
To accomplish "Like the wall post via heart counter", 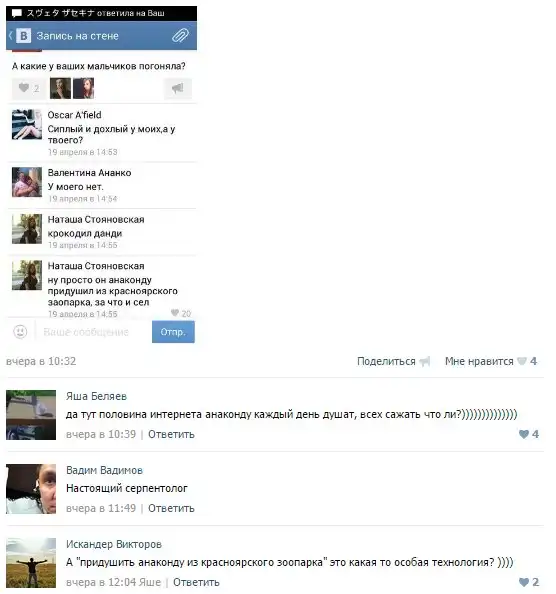I will (29, 88).
